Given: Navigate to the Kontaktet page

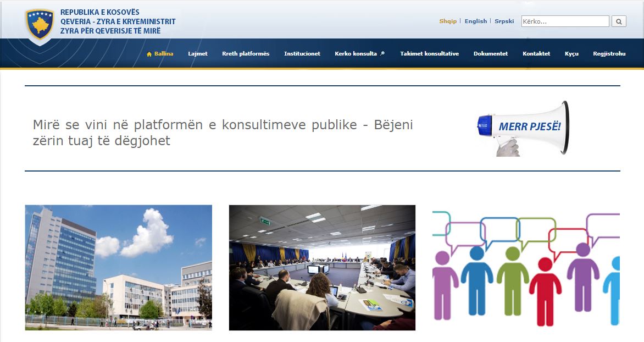Looking at the screenshot, I should pos(537,53).
